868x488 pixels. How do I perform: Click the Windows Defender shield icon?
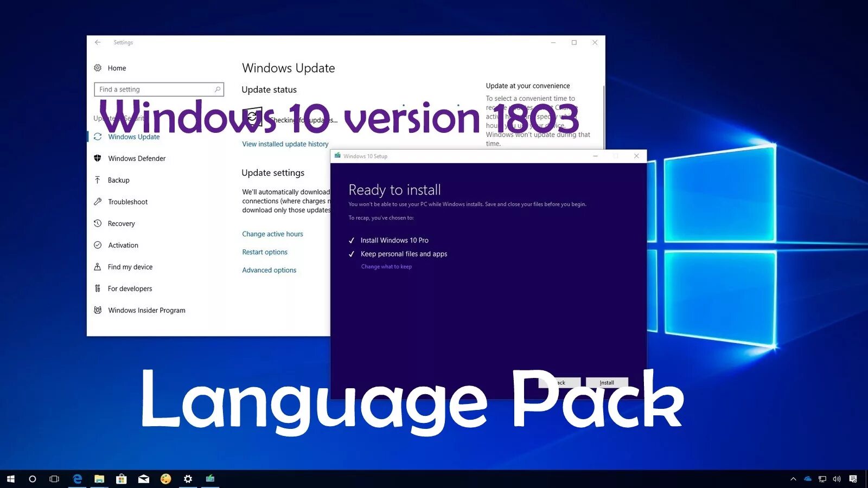[x=98, y=158]
